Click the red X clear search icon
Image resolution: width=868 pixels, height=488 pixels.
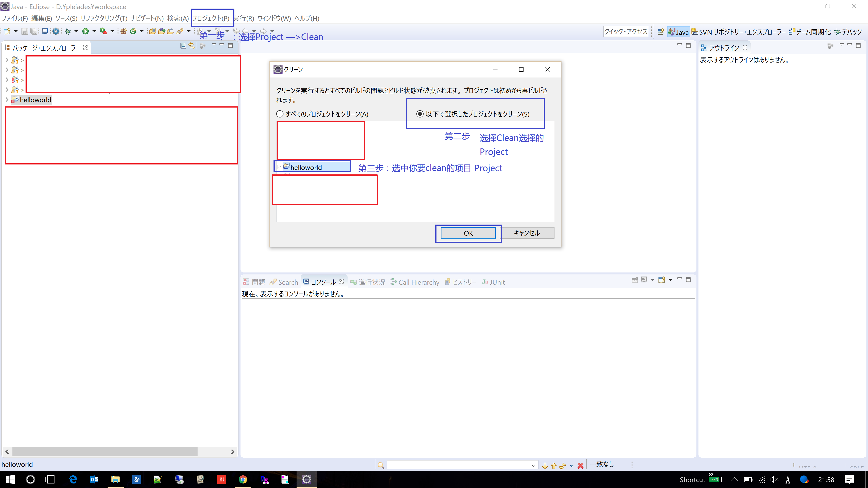click(x=580, y=466)
